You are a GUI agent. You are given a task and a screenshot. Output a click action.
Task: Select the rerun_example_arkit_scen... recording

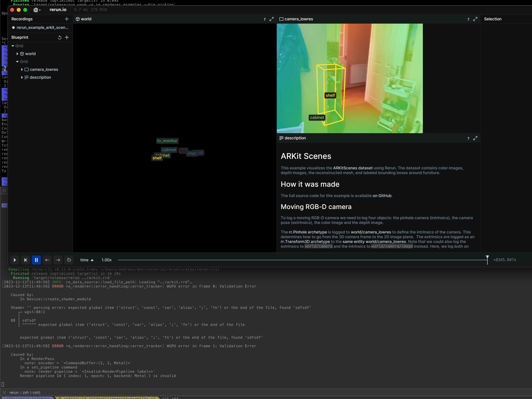coord(40,28)
